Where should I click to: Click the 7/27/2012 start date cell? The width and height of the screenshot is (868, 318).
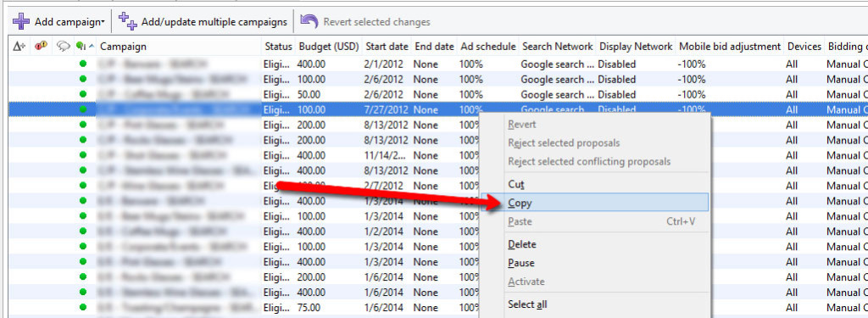pos(387,109)
